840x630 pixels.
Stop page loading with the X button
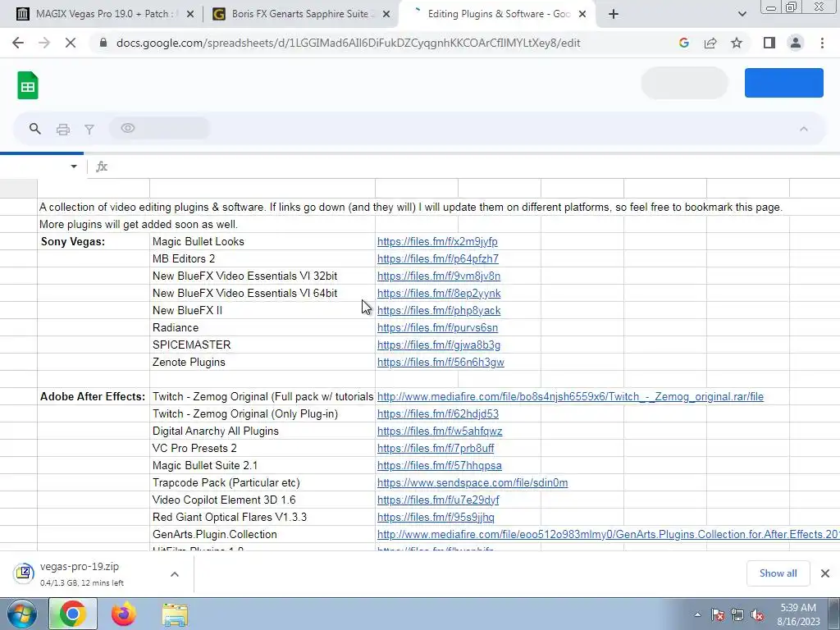[x=71, y=43]
